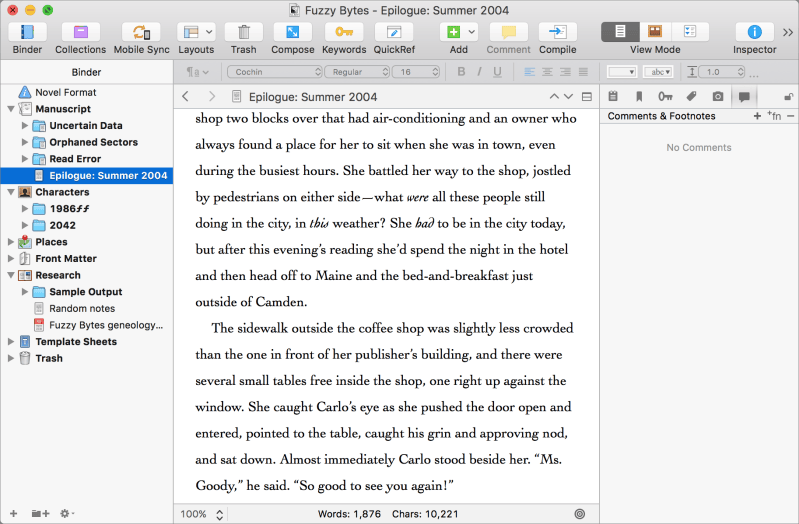Open the Cochin font dropdown
Viewport: 799px width, 524px height.
click(275, 72)
